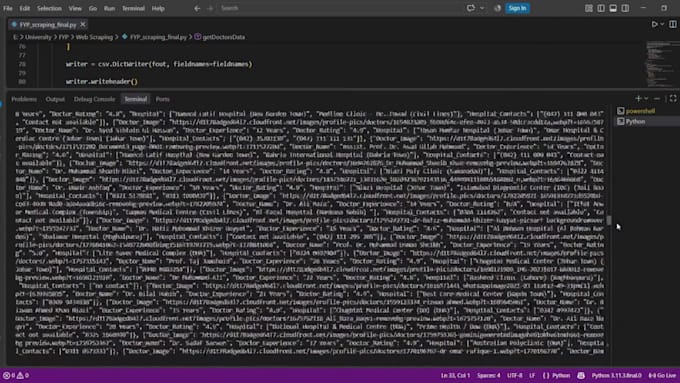The height and width of the screenshot is (383, 680).
Task: Expand the Run file dropdown arrow
Action: click(x=662, y=24)
